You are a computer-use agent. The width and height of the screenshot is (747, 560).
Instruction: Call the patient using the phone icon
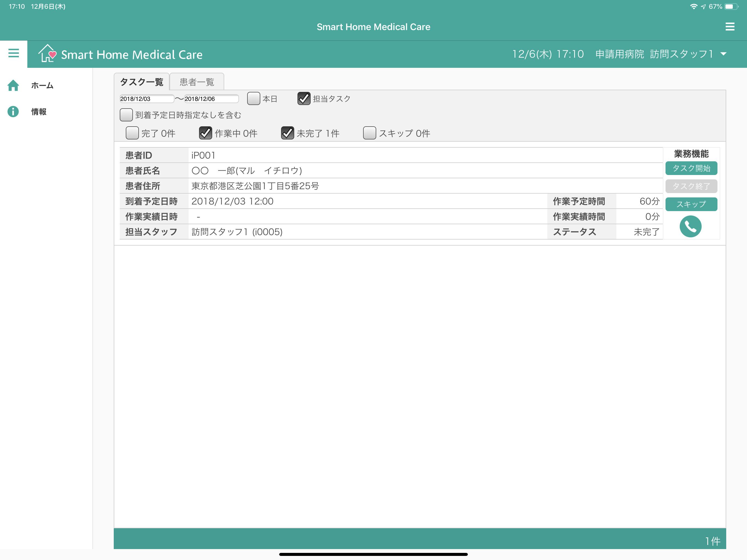[691, 226]
